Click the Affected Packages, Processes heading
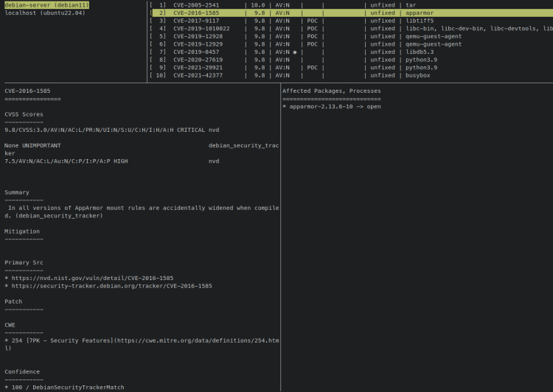Image resolution: width=553 pixels, height=392 pixels. click(x=332, y=91)
